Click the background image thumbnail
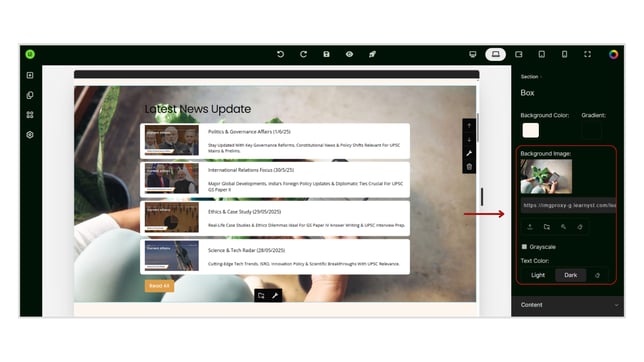Image resolution: width=644 pixels, height=362 pixels. (546, 176)
